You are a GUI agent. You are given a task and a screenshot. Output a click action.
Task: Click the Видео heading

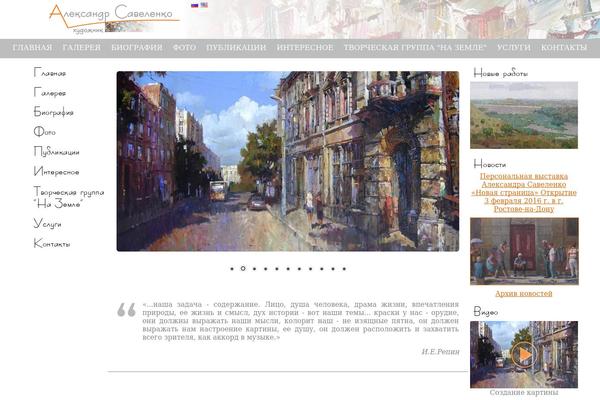(486, 312)
